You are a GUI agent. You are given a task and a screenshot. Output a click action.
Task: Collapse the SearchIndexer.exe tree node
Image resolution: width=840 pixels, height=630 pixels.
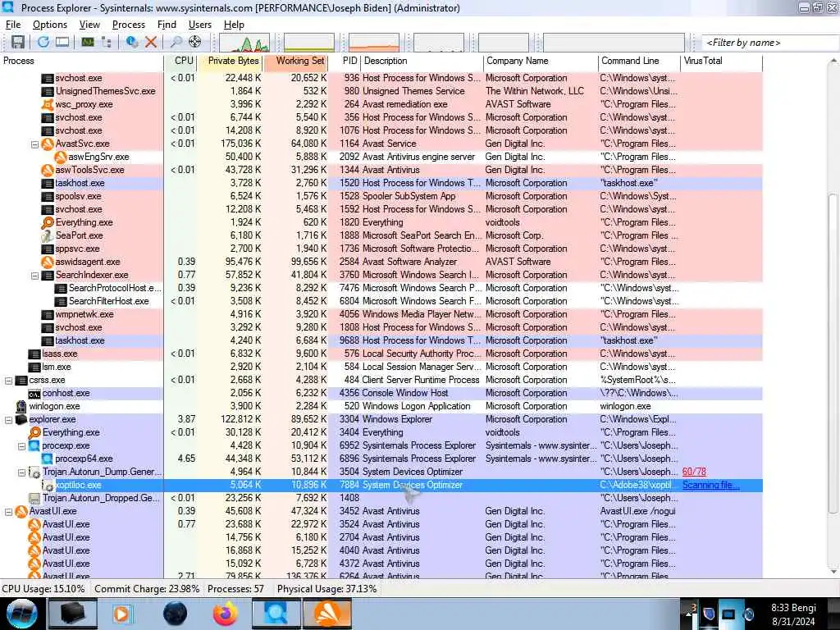pyautogui.click(x=34, y=276)
